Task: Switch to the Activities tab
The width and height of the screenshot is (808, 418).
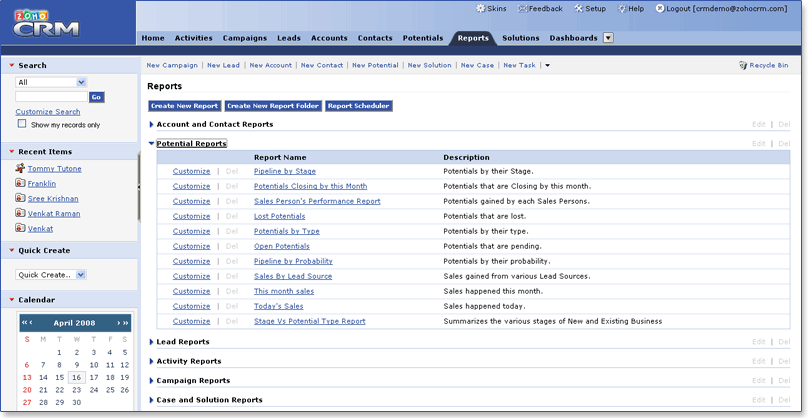Action: point(194,38)
